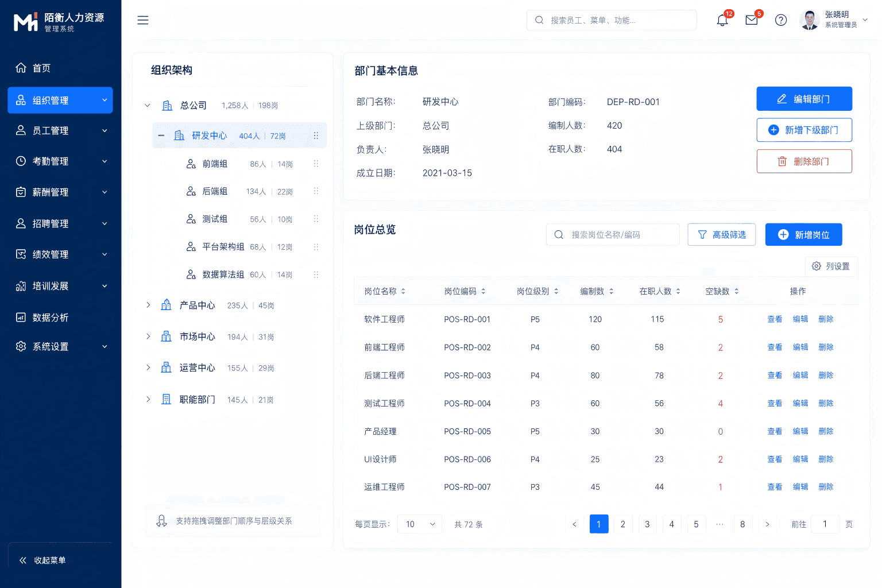Click the 总公司 building icon
This screenshot has width=882, height=588.
pos(167,106)
